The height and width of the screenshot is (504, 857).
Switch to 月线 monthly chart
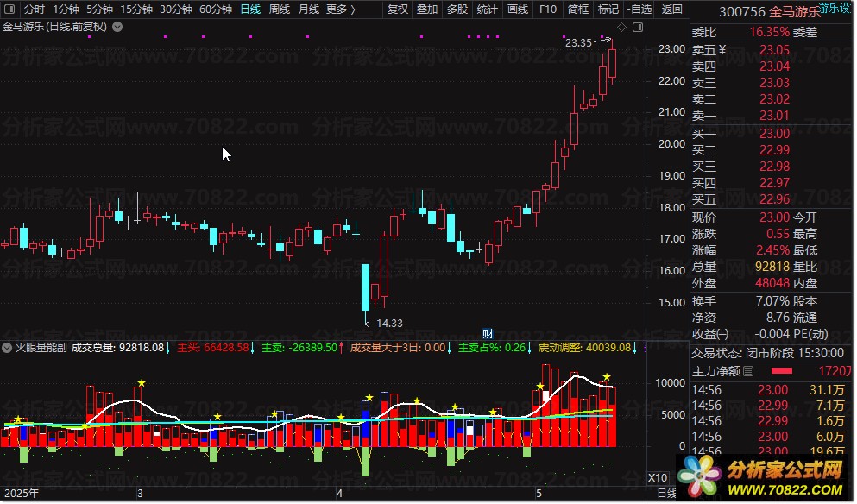309,9
